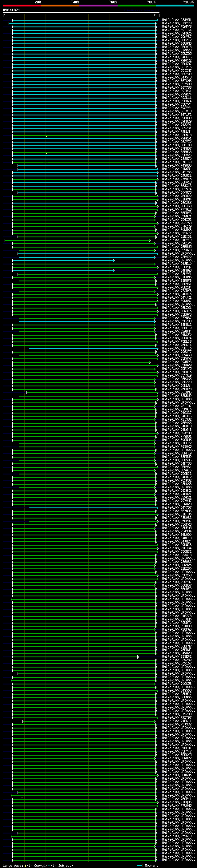Click the =50char. scale legend
Image resolution: width=197 pixels, height=868 pixels.
(147, 866)
